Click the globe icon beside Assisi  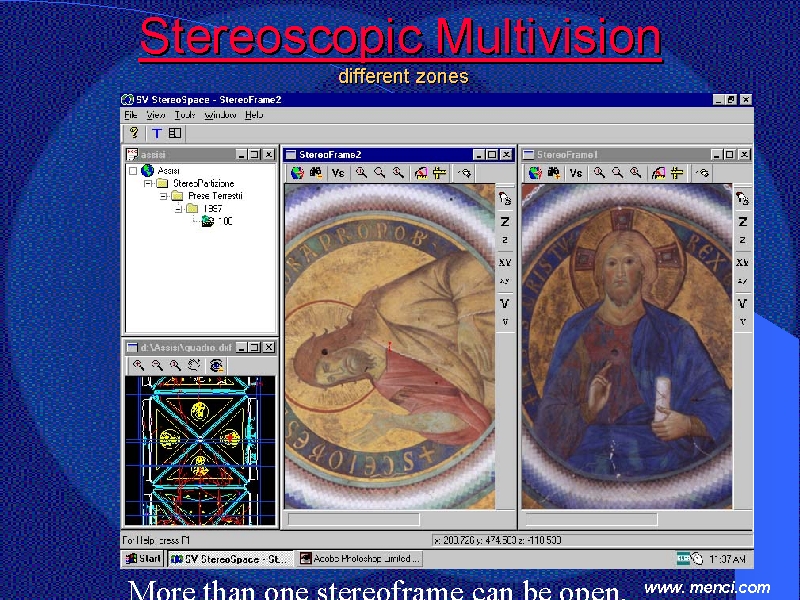(x=147, y=170)
